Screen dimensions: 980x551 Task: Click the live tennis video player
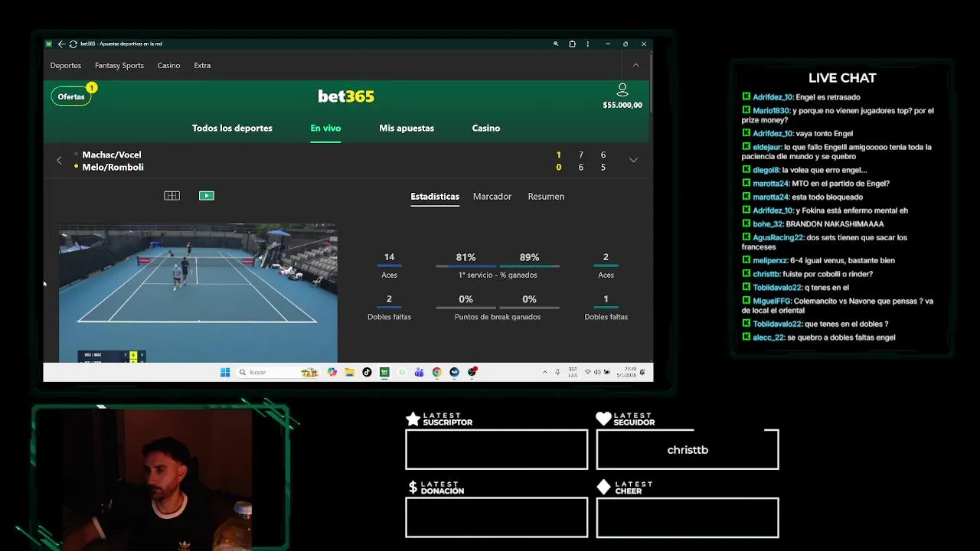pos(198,292)
